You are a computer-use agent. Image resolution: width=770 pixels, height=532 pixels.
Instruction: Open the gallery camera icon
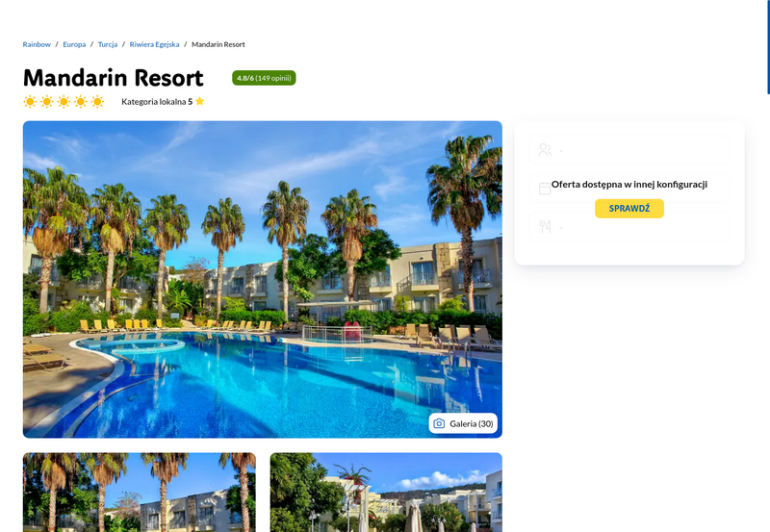439,423
